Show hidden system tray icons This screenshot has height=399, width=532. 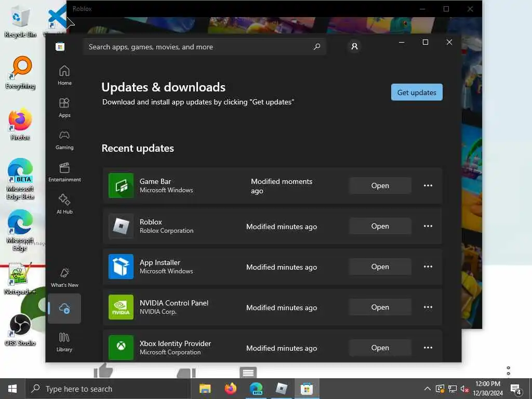coord(428,389)
